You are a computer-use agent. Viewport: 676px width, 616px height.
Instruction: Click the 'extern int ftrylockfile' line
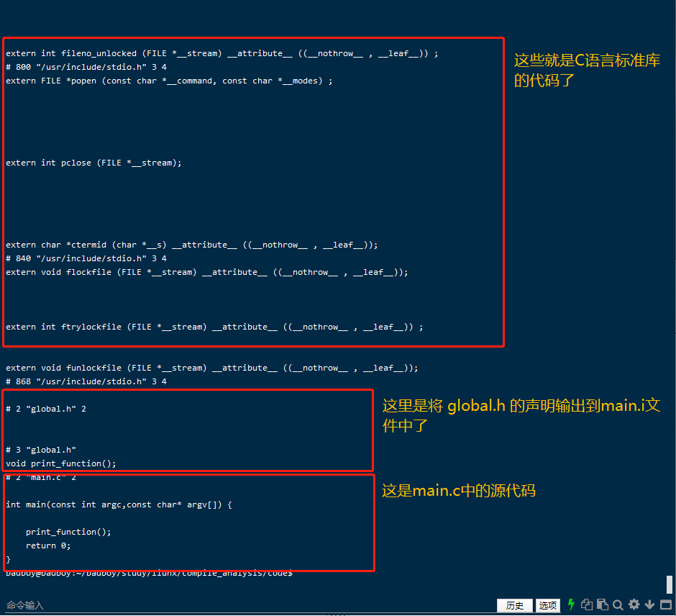(214, 327)
